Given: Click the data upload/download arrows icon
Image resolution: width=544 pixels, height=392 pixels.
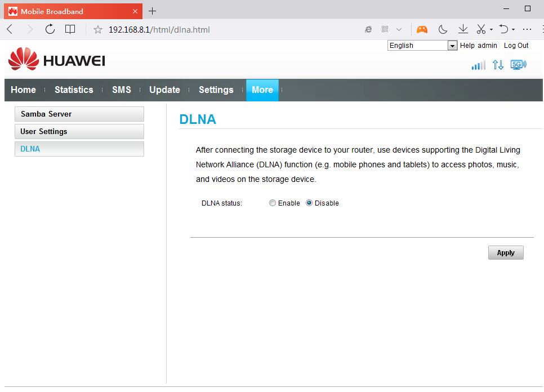Looking at the screenshot, I should [498, 65].
